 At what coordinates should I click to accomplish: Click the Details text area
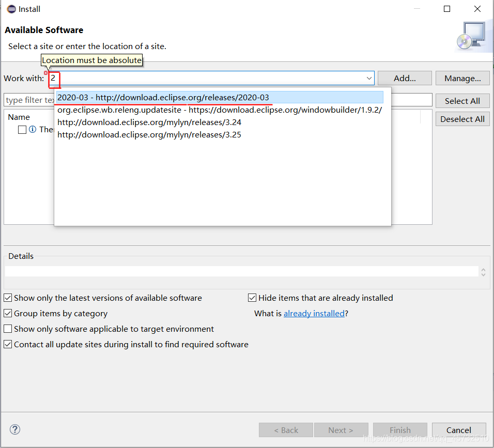[242, 271]
